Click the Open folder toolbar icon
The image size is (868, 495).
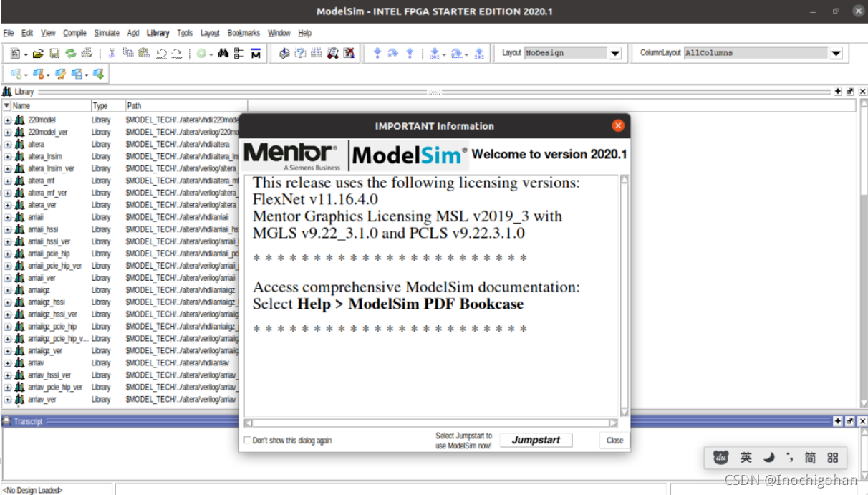pos(38,53)
